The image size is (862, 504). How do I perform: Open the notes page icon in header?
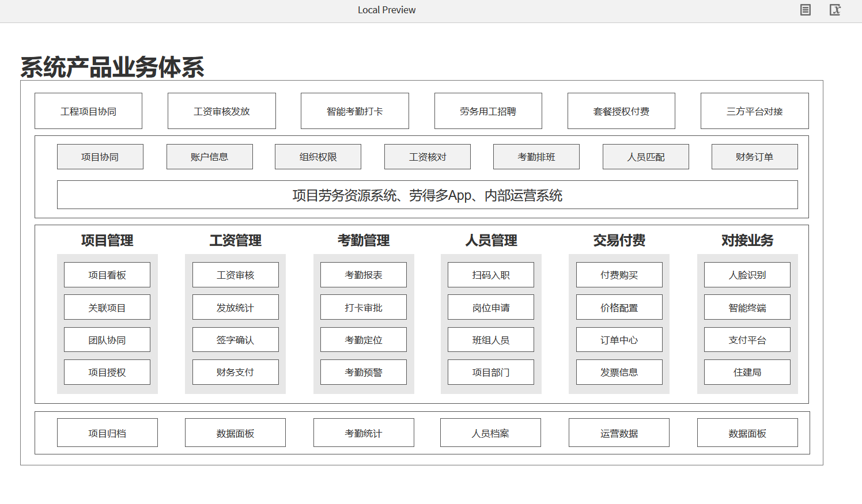806,10
